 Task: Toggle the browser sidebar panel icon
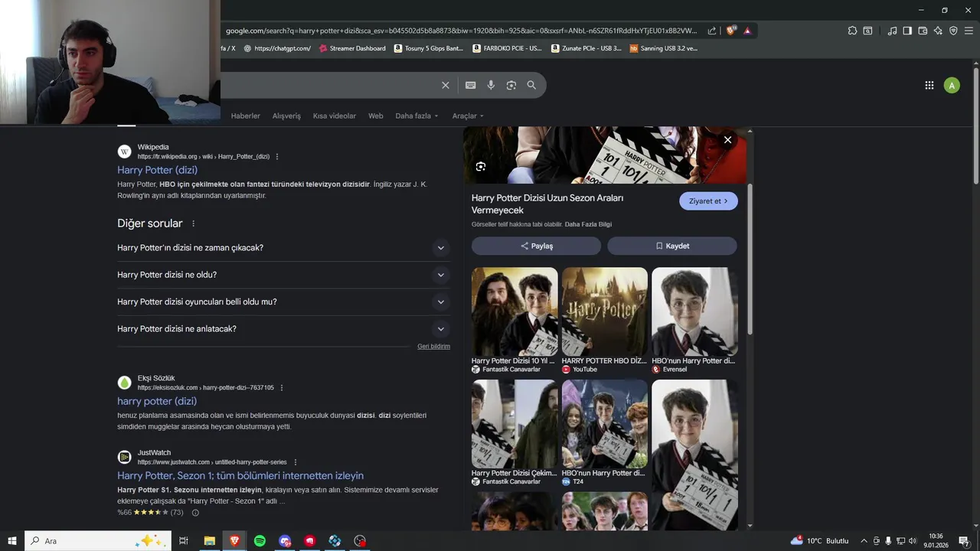click(907, 31)
